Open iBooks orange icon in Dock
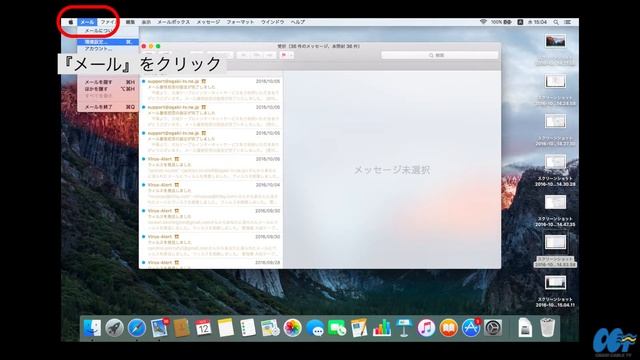This screenshot has width=640, height=360. [x=448, y=328]
